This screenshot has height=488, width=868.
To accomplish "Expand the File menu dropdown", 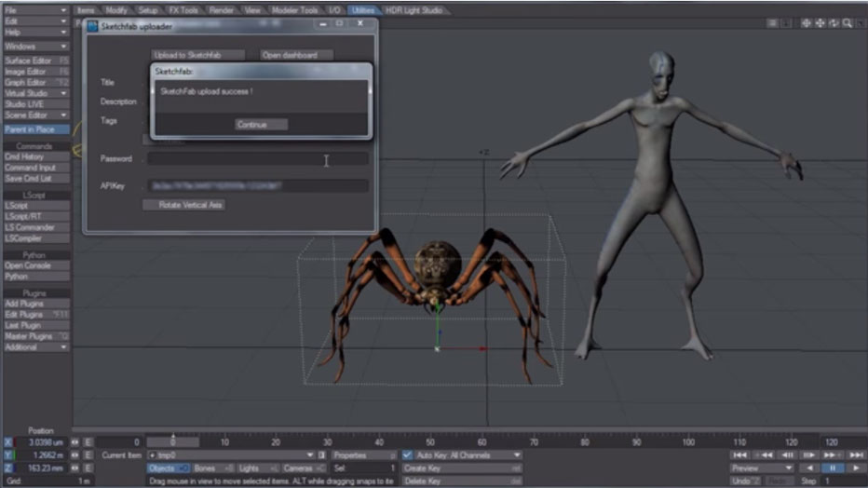I will 35,10.
